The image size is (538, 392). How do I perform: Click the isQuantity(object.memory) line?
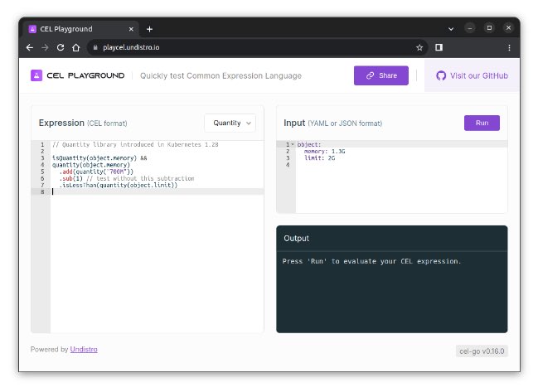point(99,157)
